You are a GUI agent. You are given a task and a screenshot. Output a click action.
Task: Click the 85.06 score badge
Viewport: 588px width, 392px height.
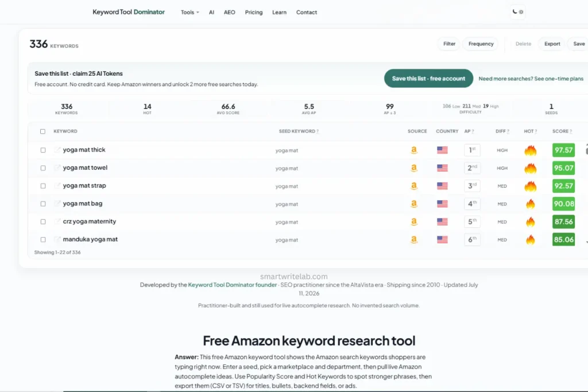point(563,240)
